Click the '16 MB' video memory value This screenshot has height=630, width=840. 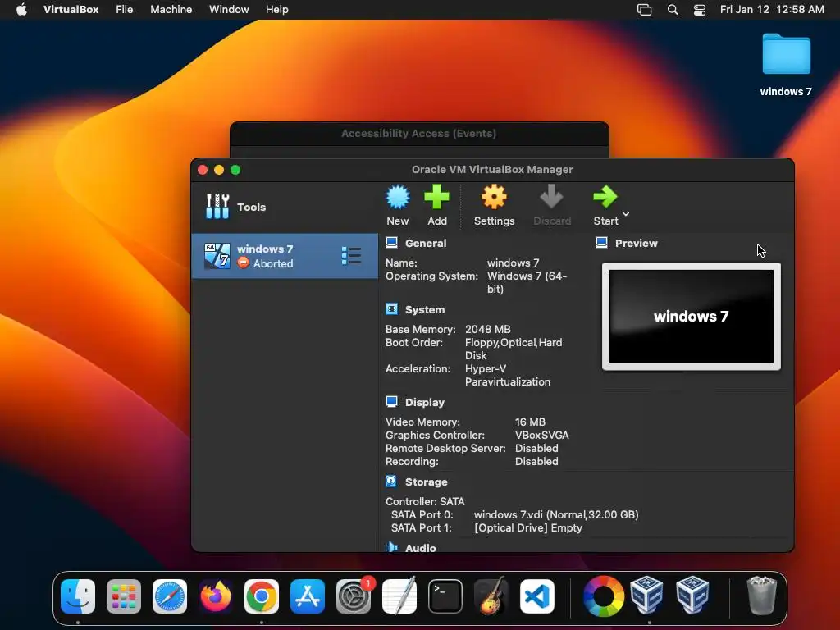tap(530, 422)
